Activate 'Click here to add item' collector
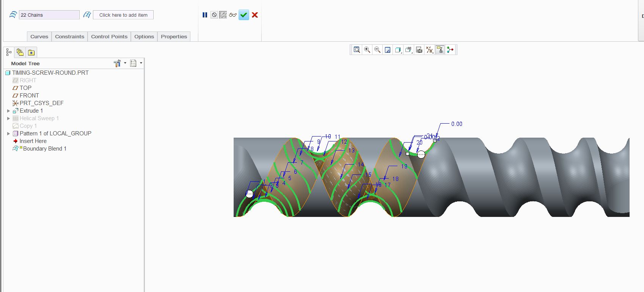 tap(123, 15)
